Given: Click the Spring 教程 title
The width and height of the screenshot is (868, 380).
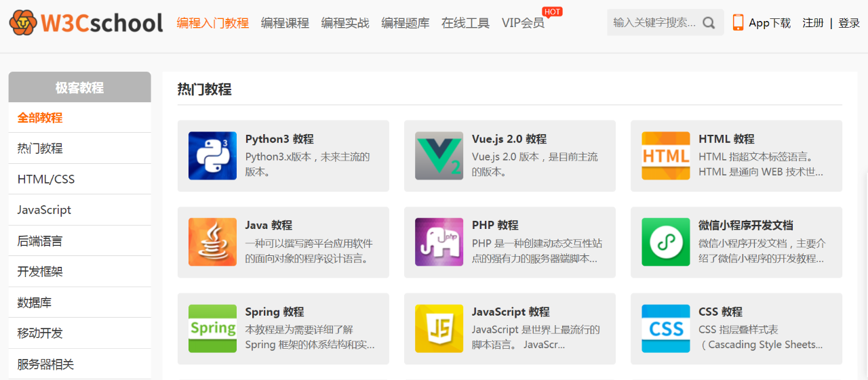Looking at the screenshot, I should 275,312.
